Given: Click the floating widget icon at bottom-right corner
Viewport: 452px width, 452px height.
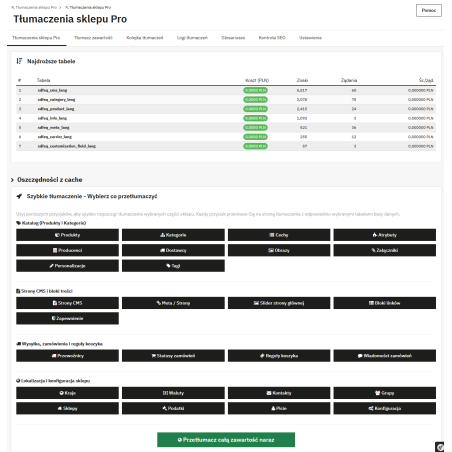Looking at the screenshot, I should pyautogui.click(x=440, y=447).
